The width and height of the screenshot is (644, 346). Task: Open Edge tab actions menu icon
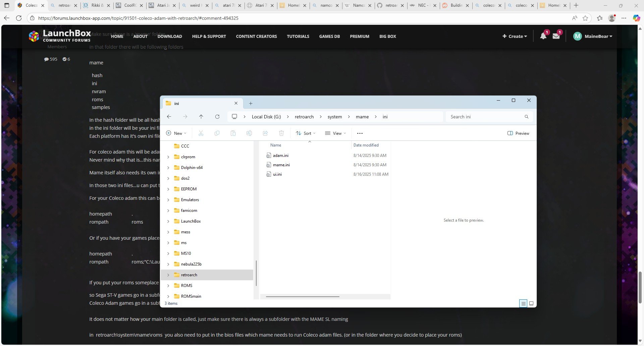pyautogui.click(x=7, y=5)
